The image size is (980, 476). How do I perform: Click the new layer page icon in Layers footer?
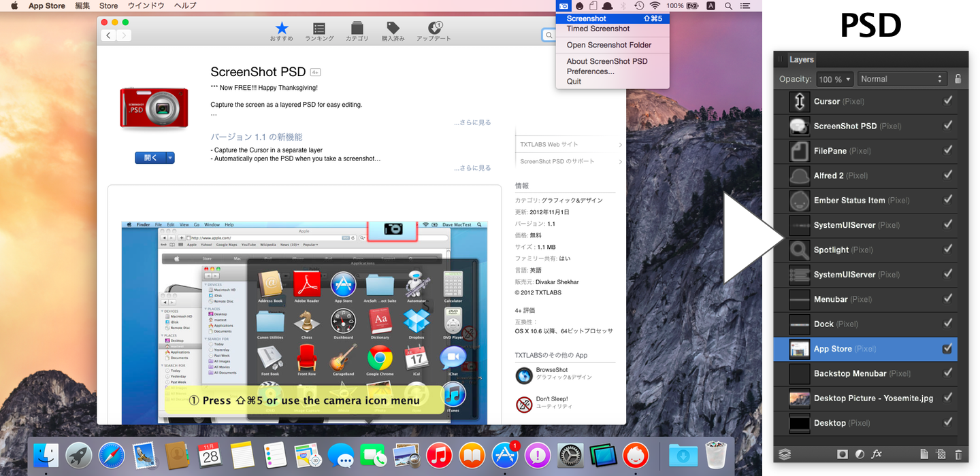924,454
